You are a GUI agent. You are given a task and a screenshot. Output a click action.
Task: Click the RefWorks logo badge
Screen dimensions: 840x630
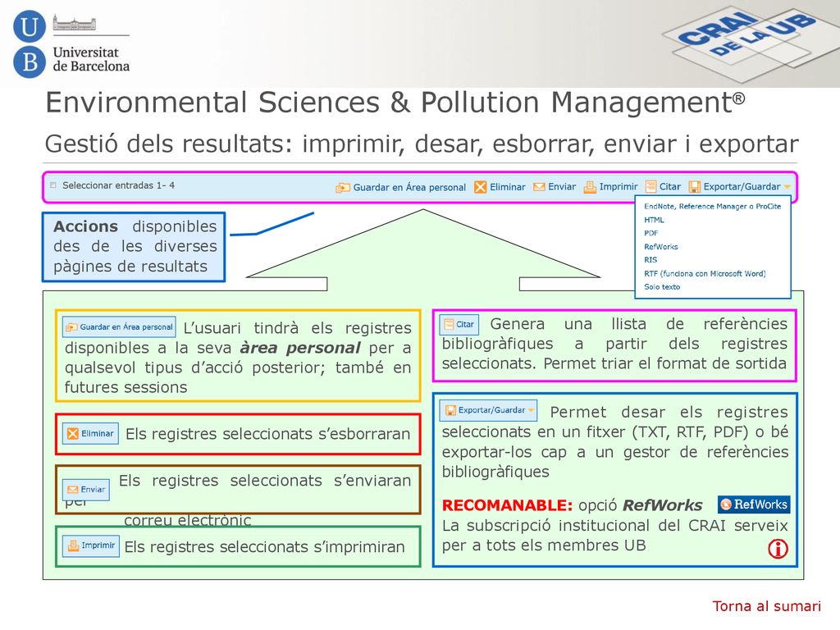click(x=754, y=504)
